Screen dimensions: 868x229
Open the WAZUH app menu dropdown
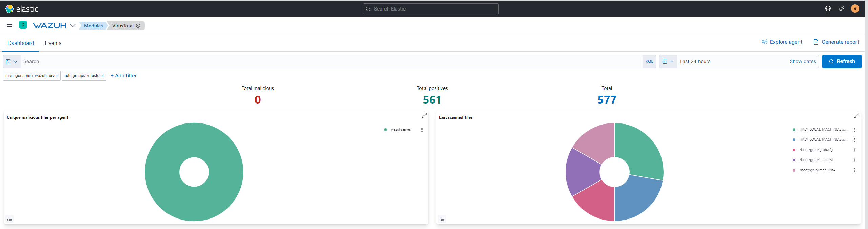pos(72,25)
